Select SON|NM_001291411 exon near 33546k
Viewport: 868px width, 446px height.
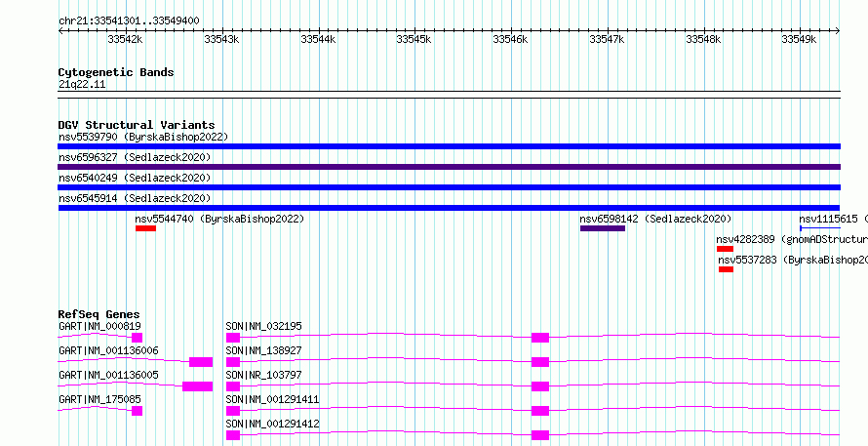coord(540,411)
